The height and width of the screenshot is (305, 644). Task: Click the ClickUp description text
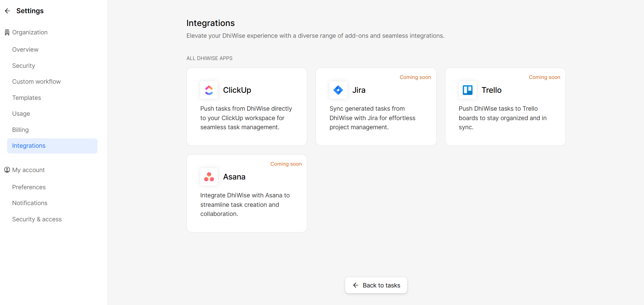tap(246, 118)
